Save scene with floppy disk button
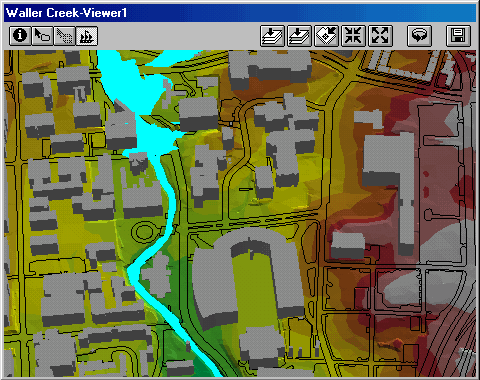Viewport: 480px width, 380px height. click(x=458, y=36)
